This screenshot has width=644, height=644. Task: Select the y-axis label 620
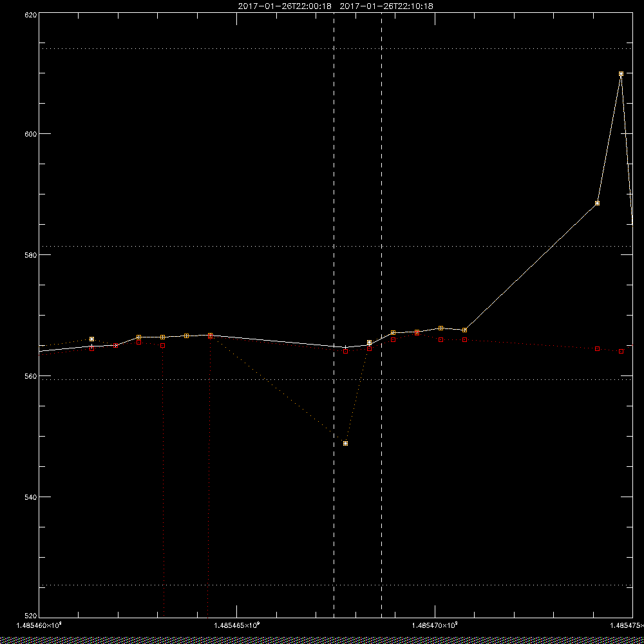31,15
